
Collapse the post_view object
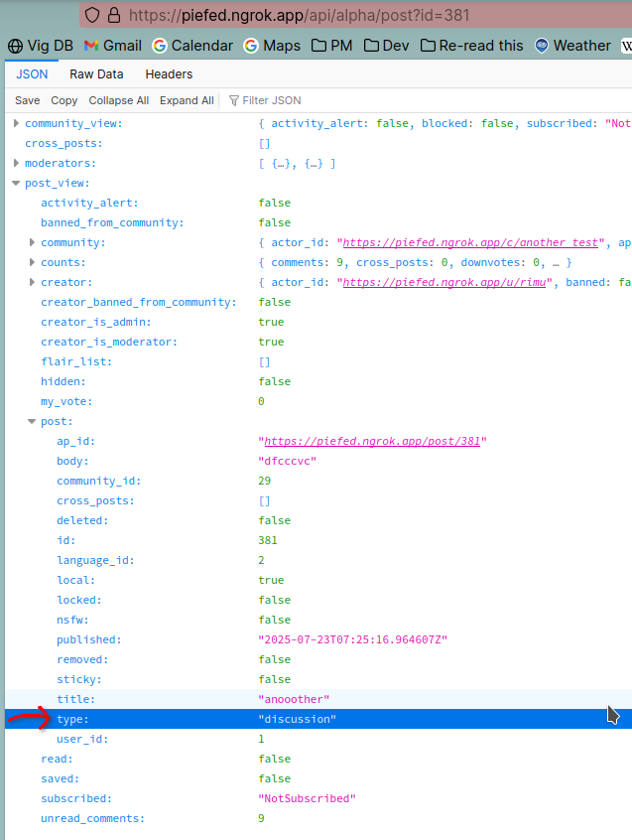16,183
